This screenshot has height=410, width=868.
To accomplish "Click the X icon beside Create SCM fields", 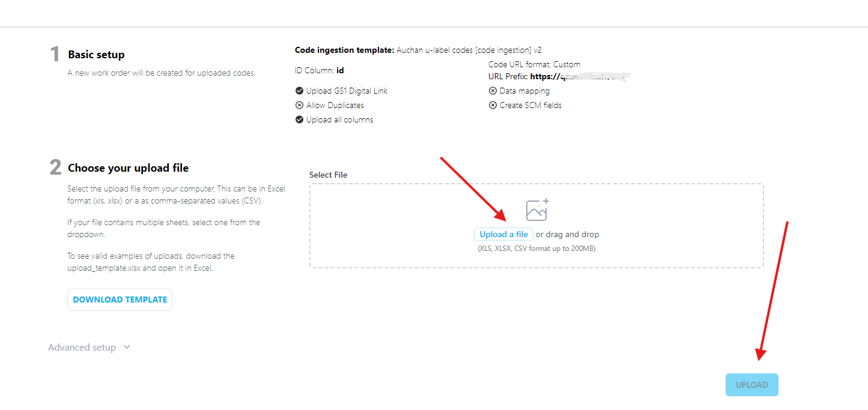I will pyautogui.click(x=493, y=106).
